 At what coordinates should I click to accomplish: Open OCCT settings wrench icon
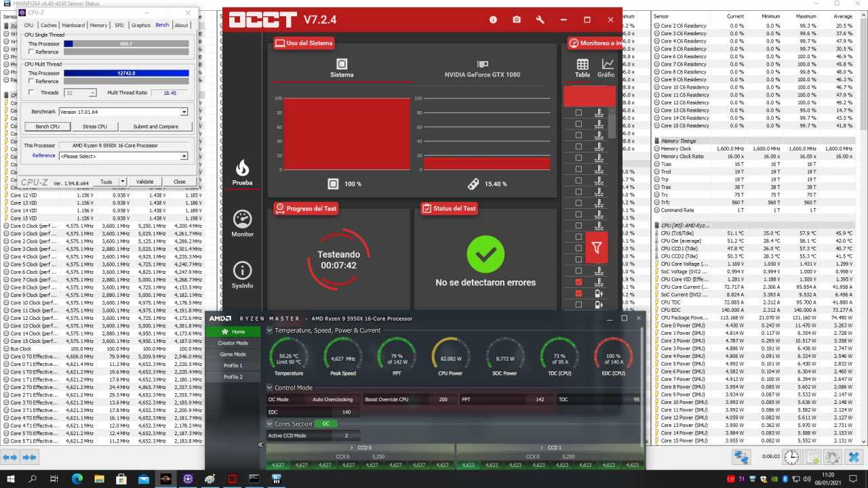point(540,20)
